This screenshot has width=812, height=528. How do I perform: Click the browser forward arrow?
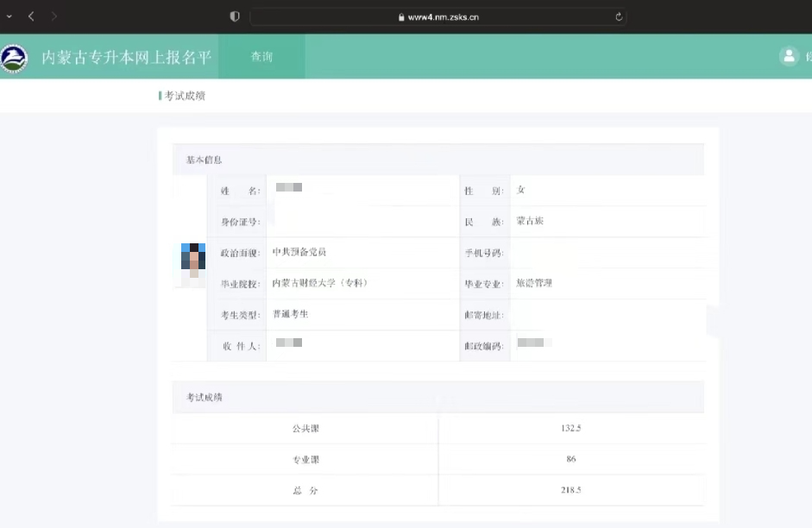(54, 15)
